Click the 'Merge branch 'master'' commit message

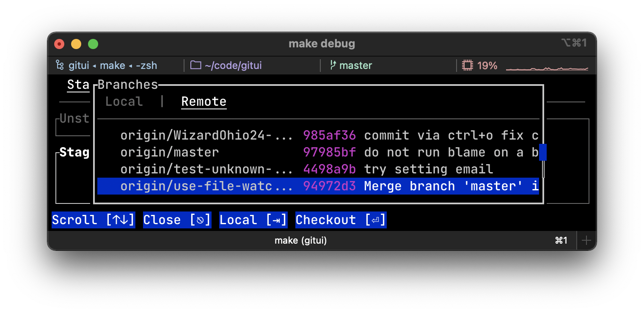coord(444,186)
